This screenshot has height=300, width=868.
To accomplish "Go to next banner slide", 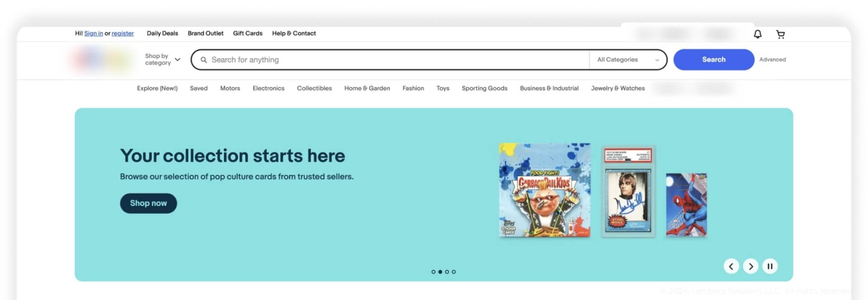I will coord(750,266).
